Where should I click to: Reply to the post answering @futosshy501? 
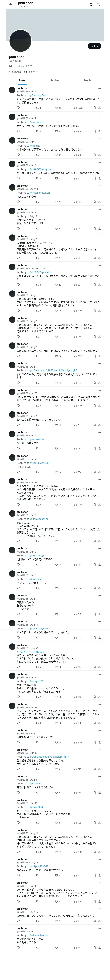coord(18,108)
